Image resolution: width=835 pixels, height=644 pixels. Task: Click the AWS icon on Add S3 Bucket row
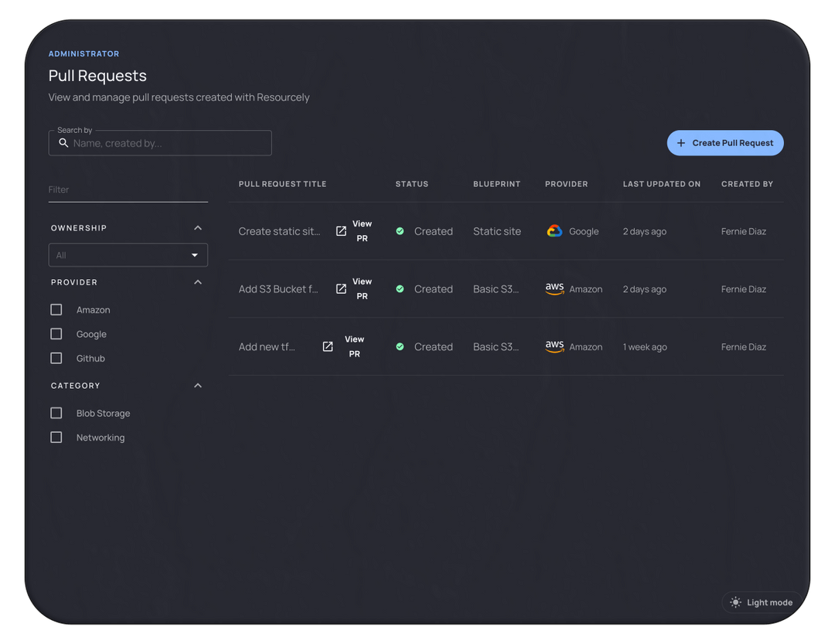tap(554, 288)
